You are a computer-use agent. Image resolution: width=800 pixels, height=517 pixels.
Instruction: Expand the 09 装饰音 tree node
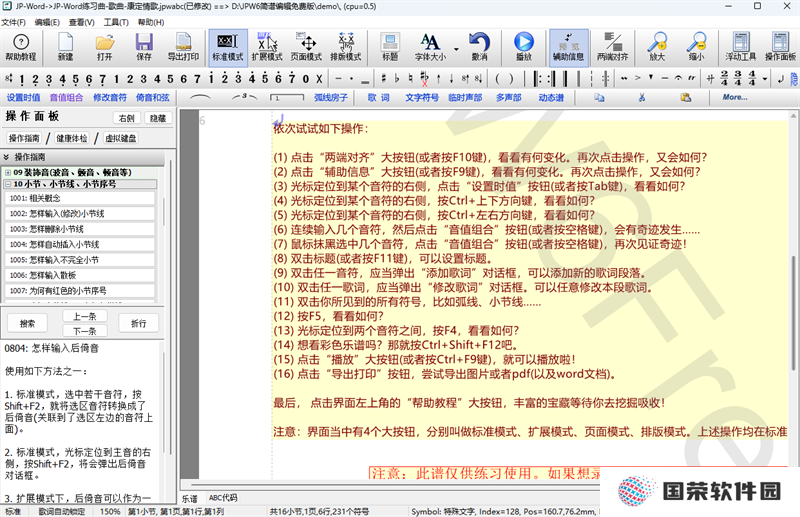(8, 173)
